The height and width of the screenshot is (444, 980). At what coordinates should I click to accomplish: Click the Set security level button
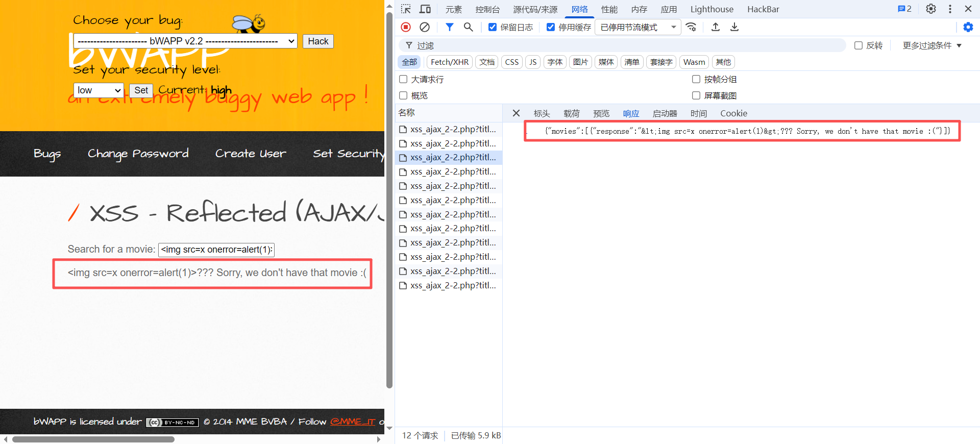tap(141, 90)
